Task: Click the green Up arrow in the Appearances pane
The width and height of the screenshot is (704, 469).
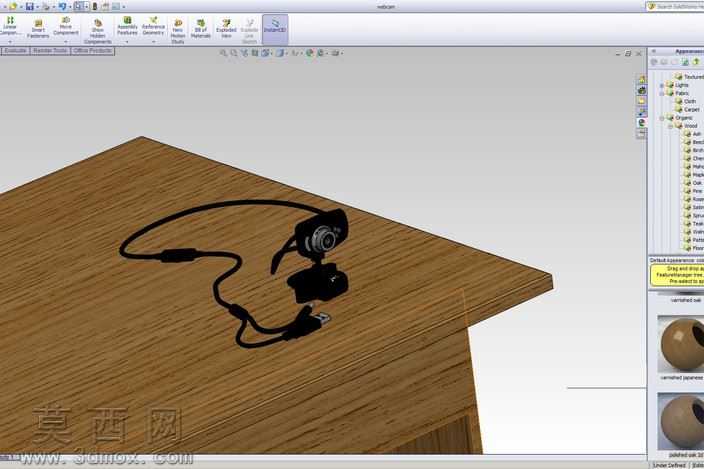Action: [696, 62]
